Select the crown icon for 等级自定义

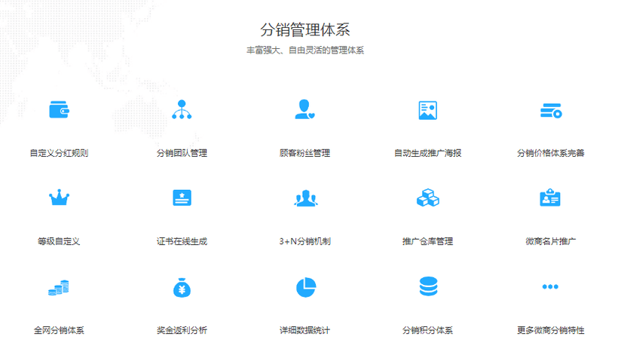[59, 198]
